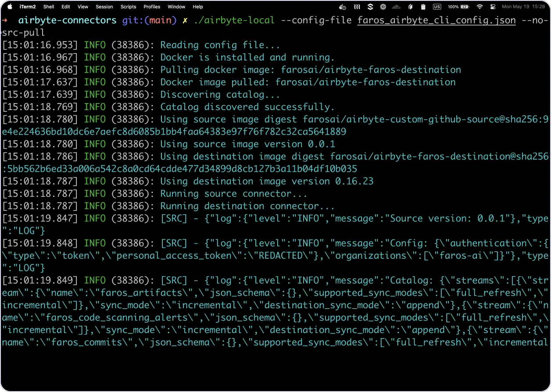Open the Session menu
Viewport: 551px width, 392px height.
[x=104, y=7]
